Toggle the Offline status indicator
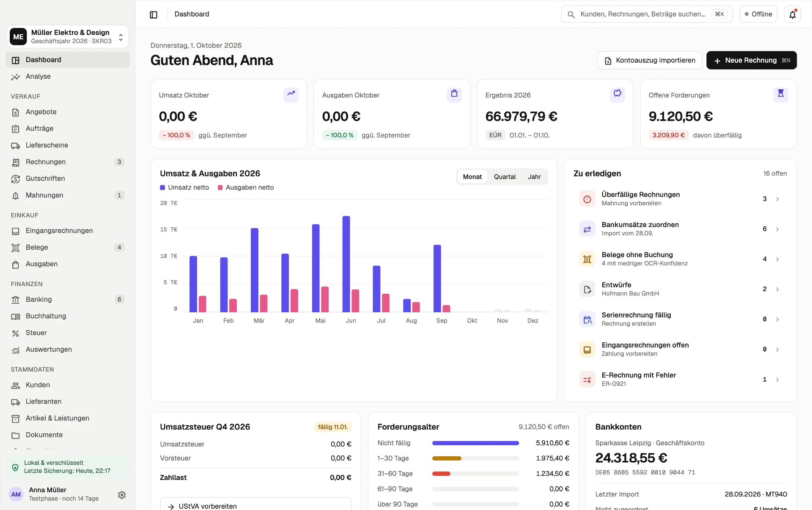The height and width of the screenshot is (510, 812). (x=758, y=14)
